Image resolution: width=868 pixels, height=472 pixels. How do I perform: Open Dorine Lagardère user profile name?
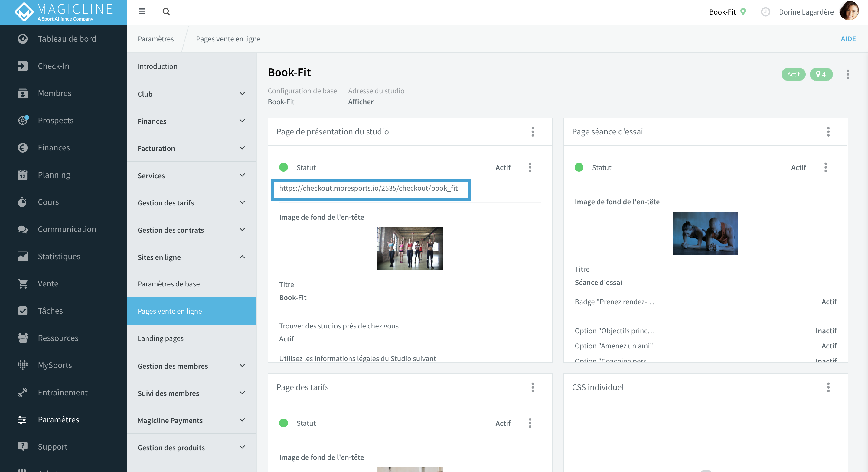point(806,12)
